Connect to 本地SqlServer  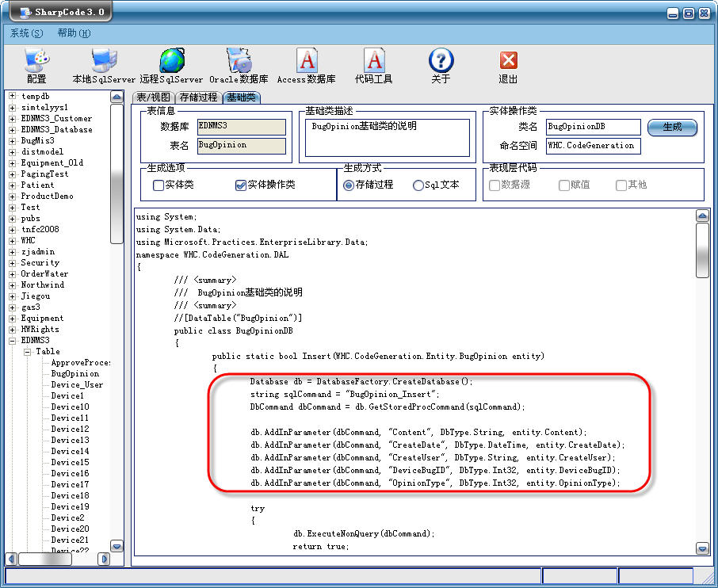(x=104, y=66)
